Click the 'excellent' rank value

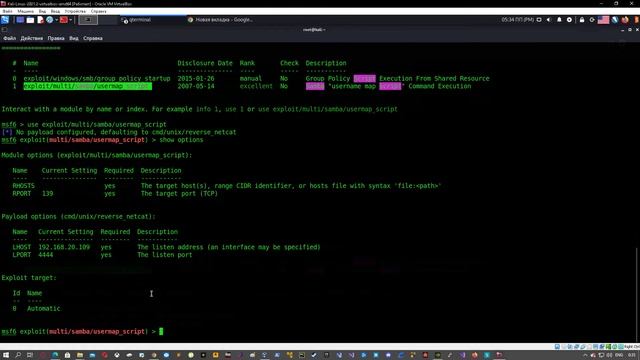(x=256, y=86)
